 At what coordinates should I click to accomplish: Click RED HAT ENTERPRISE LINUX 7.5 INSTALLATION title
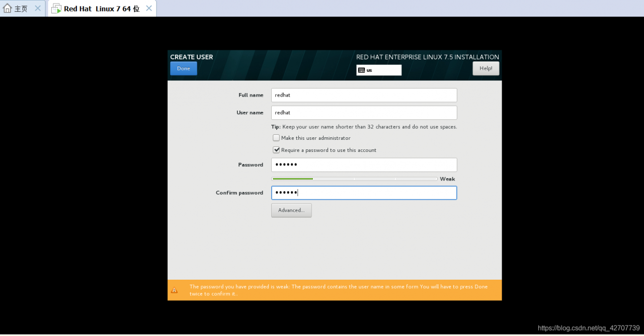[428, 57]
